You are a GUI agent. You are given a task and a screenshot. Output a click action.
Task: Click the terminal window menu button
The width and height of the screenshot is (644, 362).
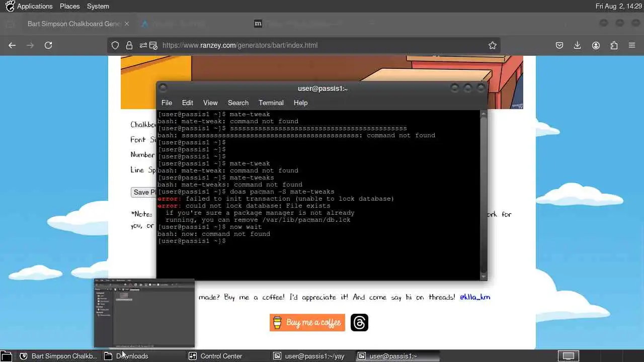coord(163,88)
